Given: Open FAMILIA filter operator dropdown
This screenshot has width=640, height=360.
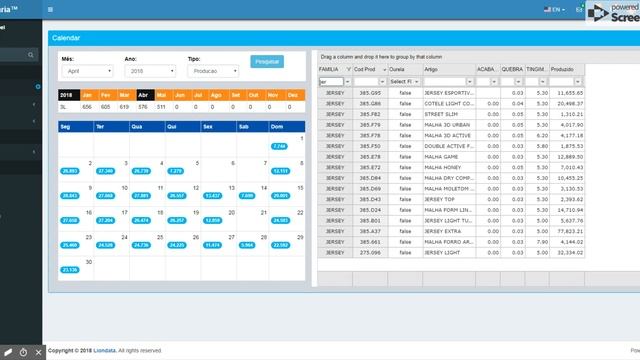Looking at the screenshot, I should click(x=347, y=82).
